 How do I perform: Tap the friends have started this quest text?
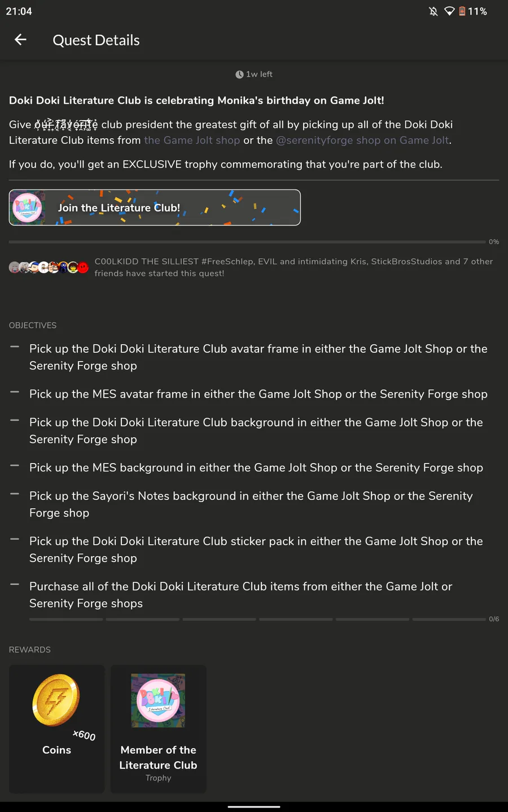tap(159, 273)
